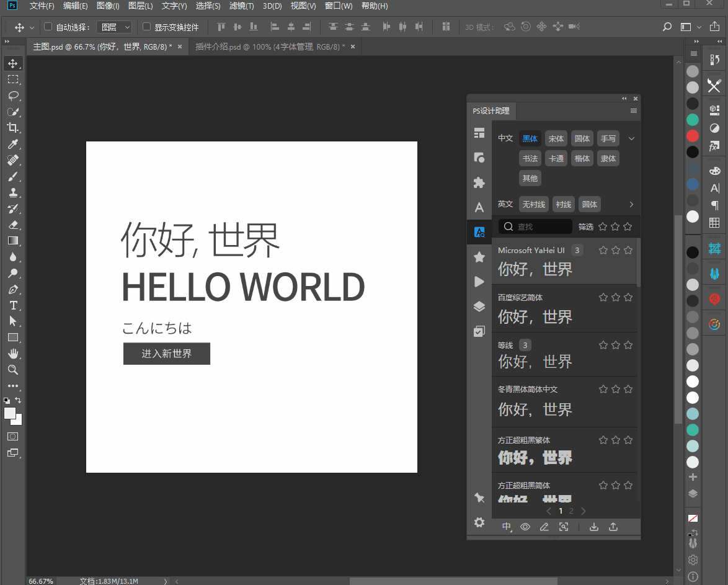Open the status bar document info arrow
The width and height of the screenshot is (728, 585).
click(x=166, y=581)
